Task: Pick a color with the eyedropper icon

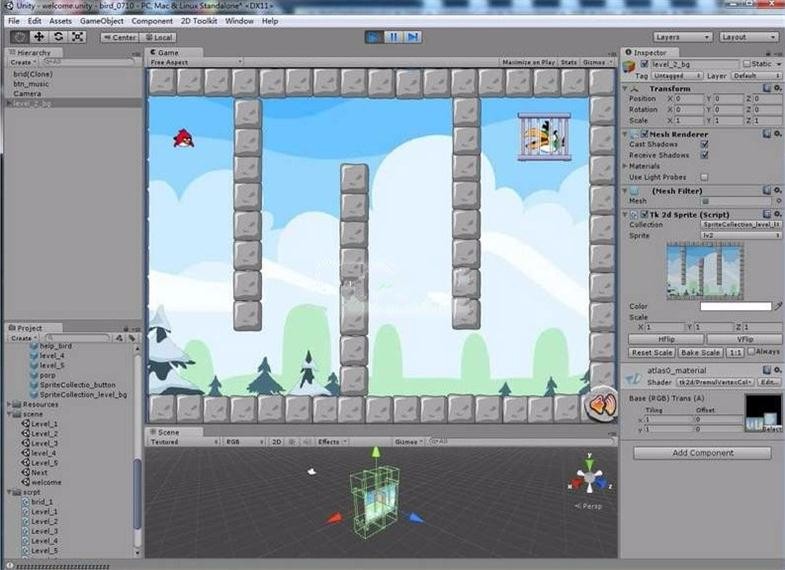Action: pyautogui.click(x=778, y=306)
